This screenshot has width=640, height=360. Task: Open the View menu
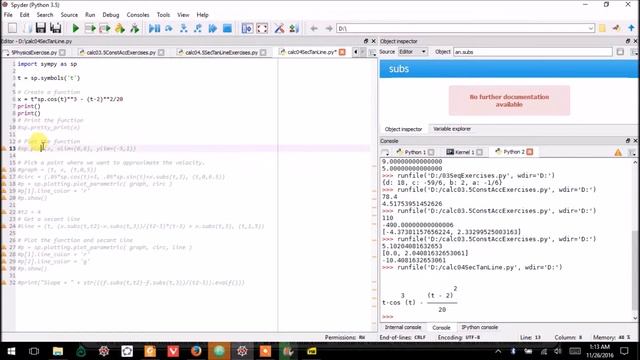(183, 15)
